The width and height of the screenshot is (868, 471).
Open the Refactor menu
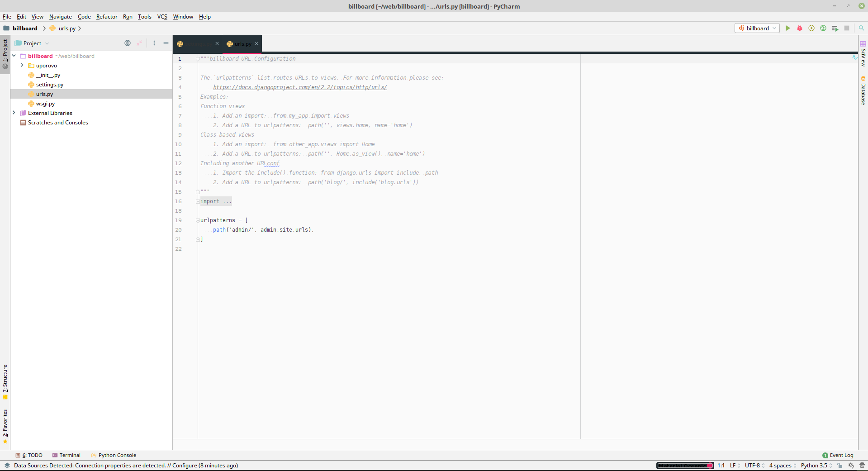tap(107, 16)
